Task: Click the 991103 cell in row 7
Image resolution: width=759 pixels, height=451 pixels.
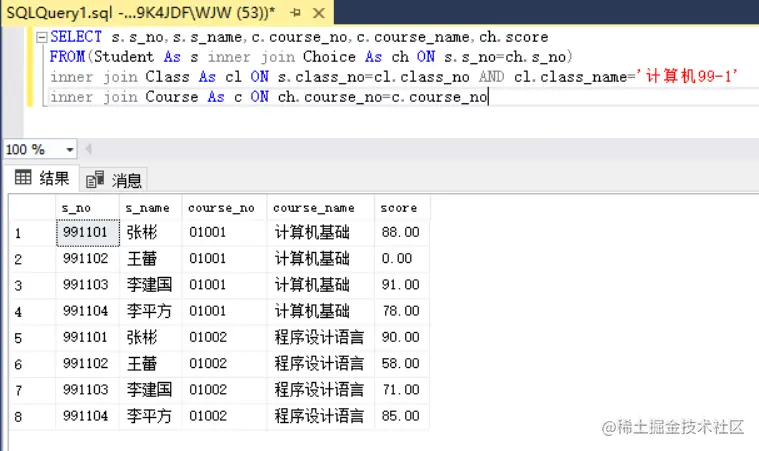Action: click(88, 390)
